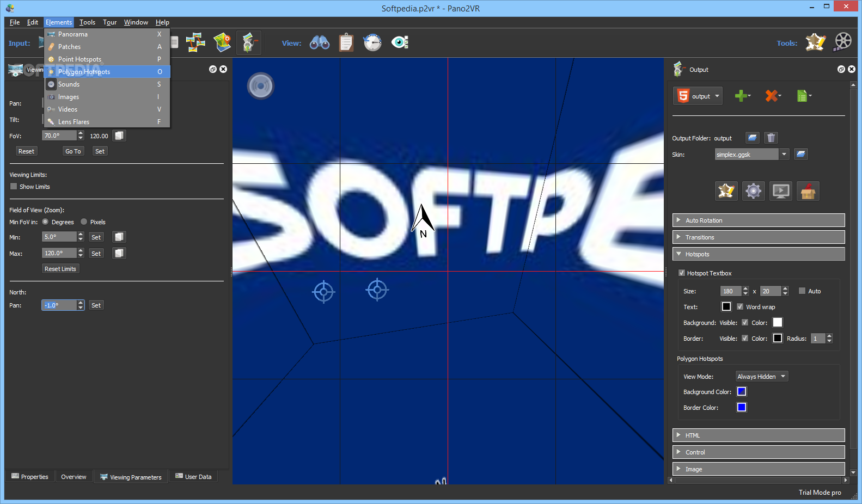This screenshot has height=504, width=862.
Task: Choose Point Hotspots from Elements menu
Action: click(x=107, y=59)
